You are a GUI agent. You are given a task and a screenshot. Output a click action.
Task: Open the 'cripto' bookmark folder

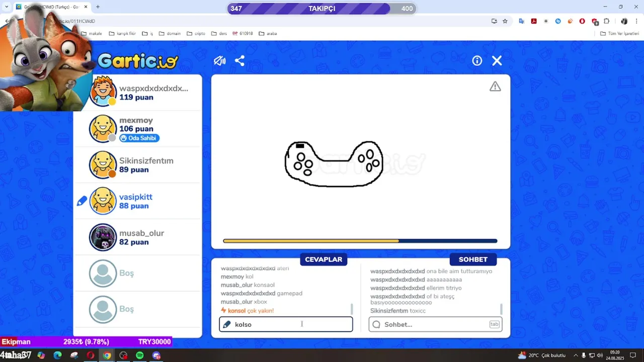pos(196,34)
